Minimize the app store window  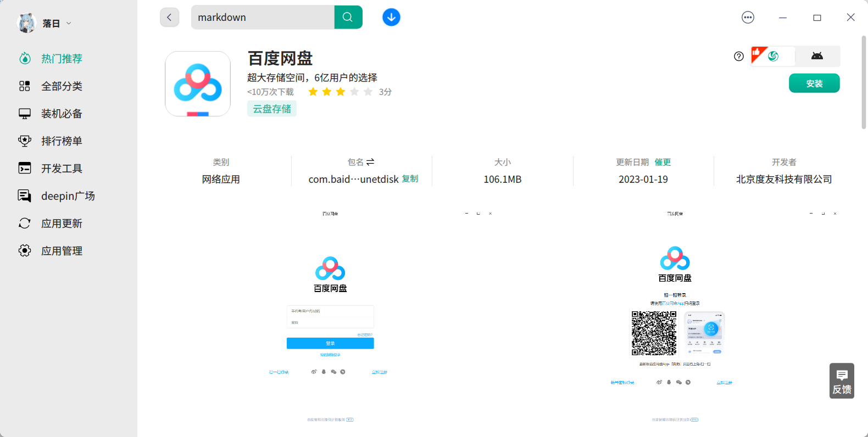click(783, 18)
